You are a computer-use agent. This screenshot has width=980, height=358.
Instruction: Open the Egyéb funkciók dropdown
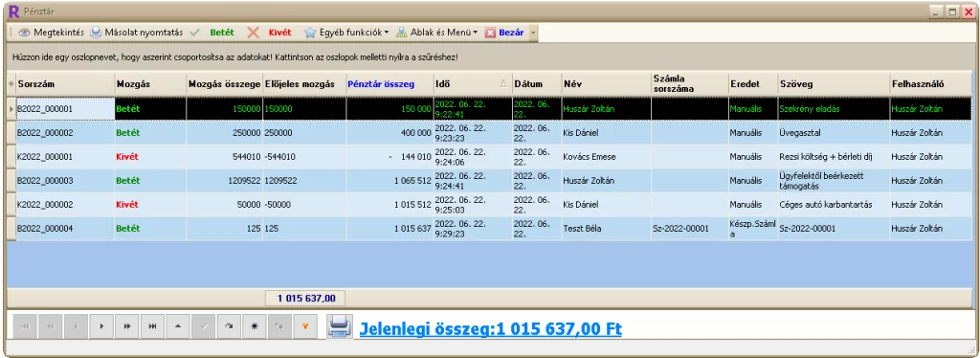pos(346,33)
